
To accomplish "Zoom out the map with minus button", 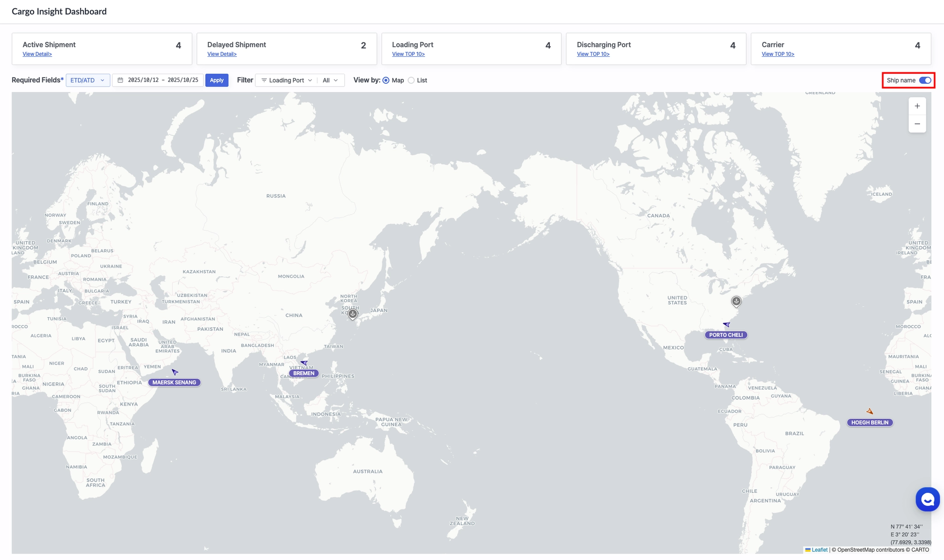I will 917,124.
